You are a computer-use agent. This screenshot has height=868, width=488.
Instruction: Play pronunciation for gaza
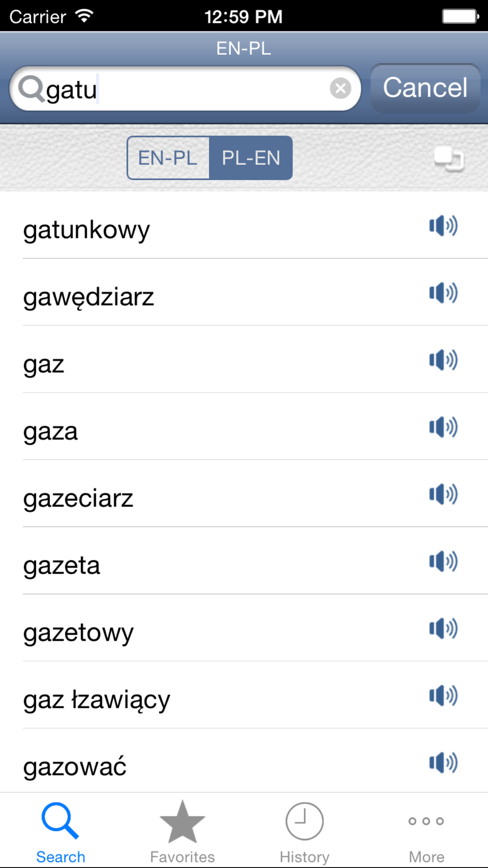click(443, 427)
